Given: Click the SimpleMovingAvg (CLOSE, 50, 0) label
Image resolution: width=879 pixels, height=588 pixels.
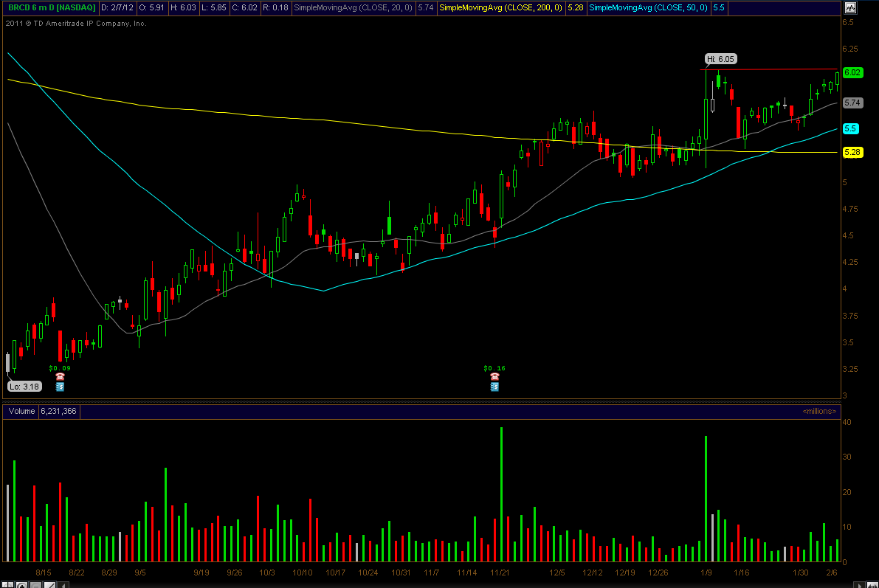Looking at the screenshot, I should pos(648,8).
